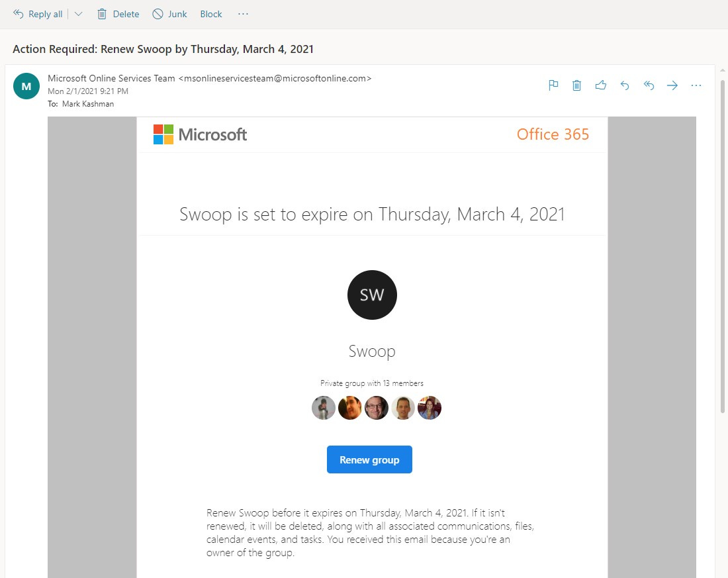Open the top toolbar more options ellipsis
The image size is (728, 578).
(x=243, y=14)
